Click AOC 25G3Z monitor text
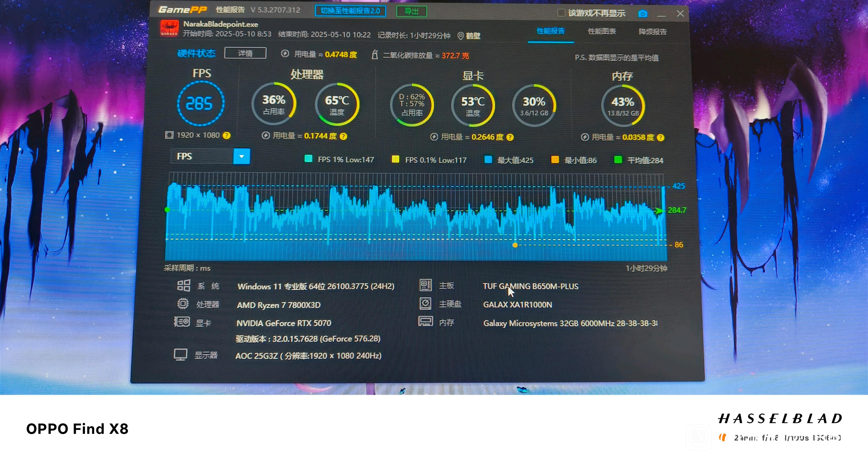The height and width of the screenshot is (461, 868). pos(308,356)
